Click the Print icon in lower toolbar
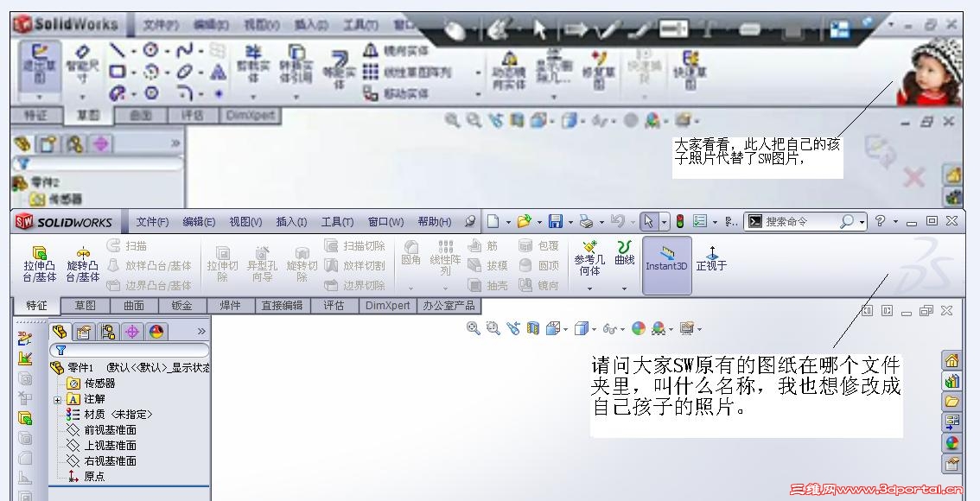 coord(586,221)
